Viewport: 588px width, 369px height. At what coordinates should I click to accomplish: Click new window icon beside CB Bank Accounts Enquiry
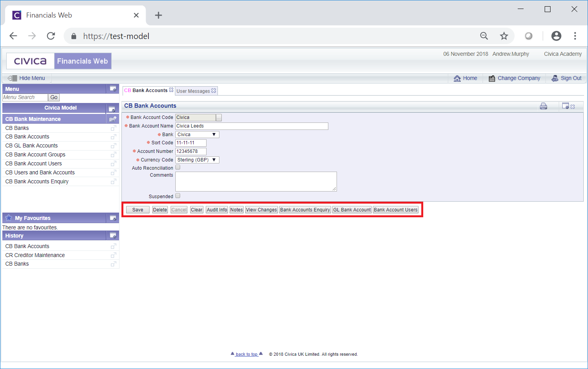coord(113,182)
